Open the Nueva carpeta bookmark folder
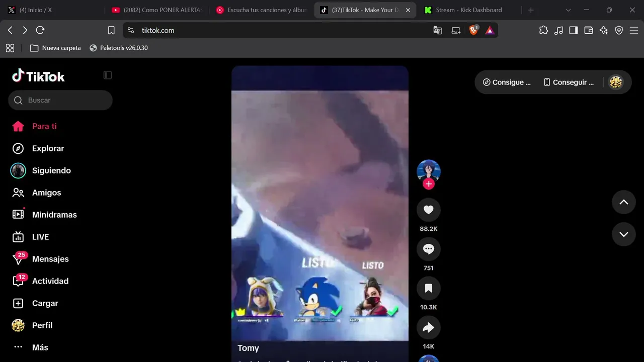644x362 pixels. pos(55,48)
